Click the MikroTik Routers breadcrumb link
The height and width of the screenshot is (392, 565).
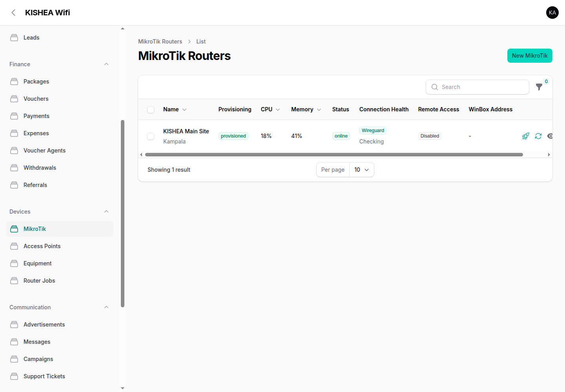click(160, 42)
